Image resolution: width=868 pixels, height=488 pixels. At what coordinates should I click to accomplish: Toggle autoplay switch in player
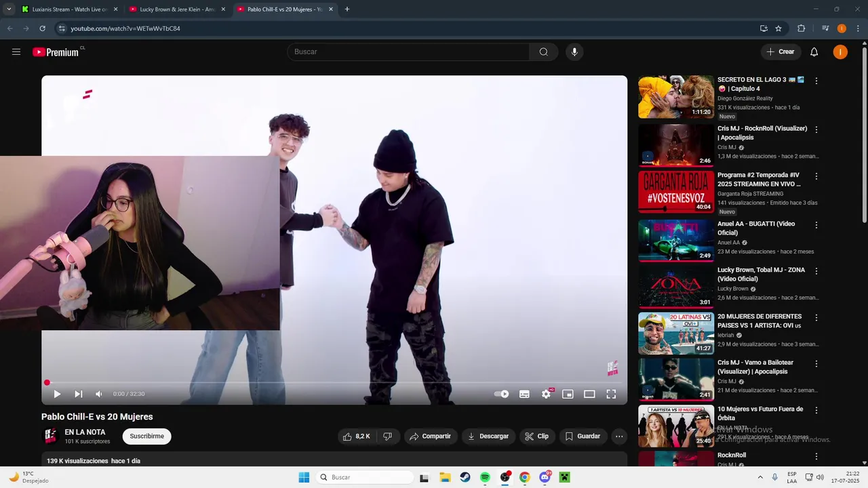tap(501, 394)
